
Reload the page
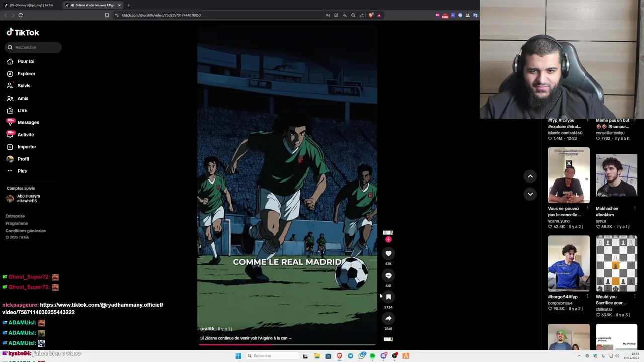coord(21,15)
